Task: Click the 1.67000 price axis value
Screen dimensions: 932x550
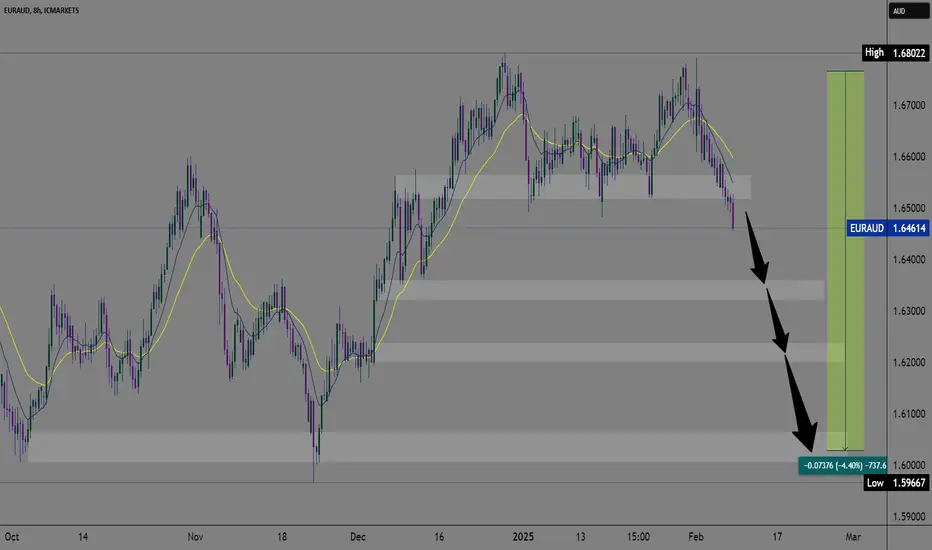Action: (909, 105)
